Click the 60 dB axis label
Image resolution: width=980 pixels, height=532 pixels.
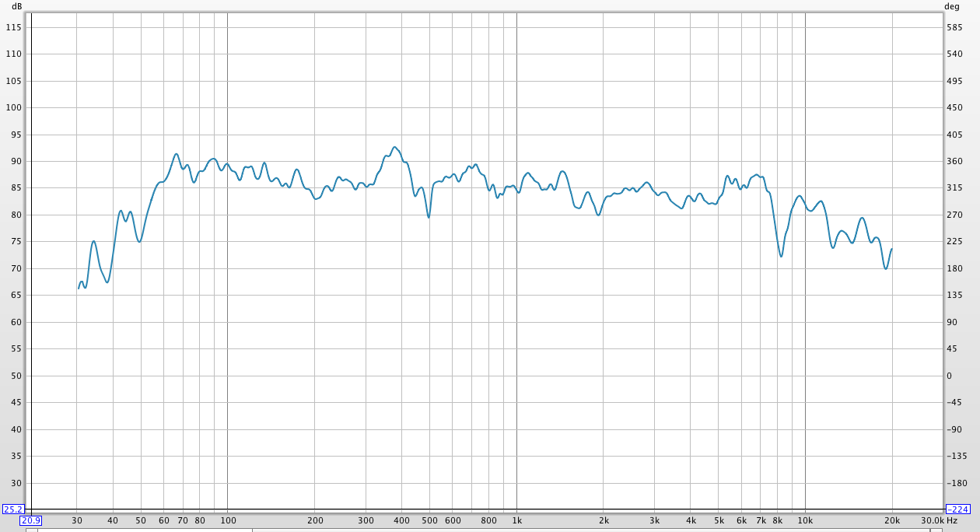click(16, 322)
